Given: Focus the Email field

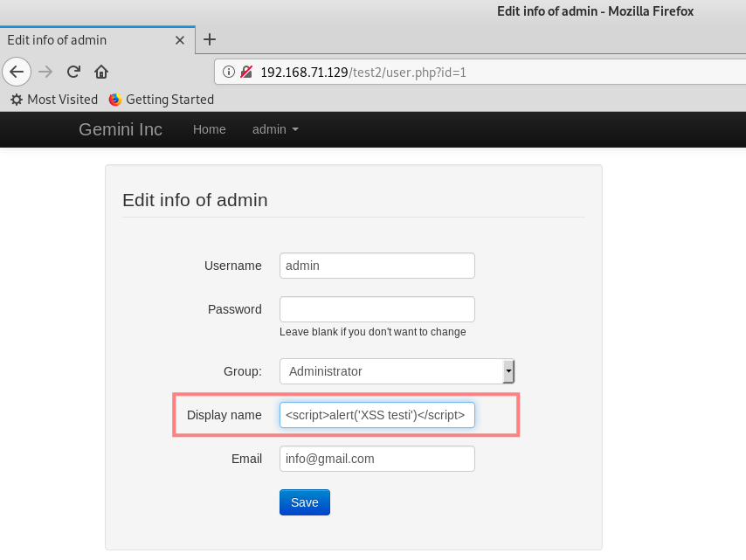Looking at the screenshot, I should (x=377, y=459).
